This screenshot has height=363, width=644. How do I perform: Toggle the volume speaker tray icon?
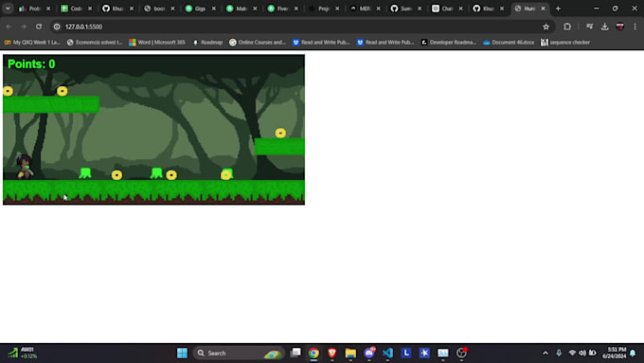pyautogui.click(x=582, y=353)
